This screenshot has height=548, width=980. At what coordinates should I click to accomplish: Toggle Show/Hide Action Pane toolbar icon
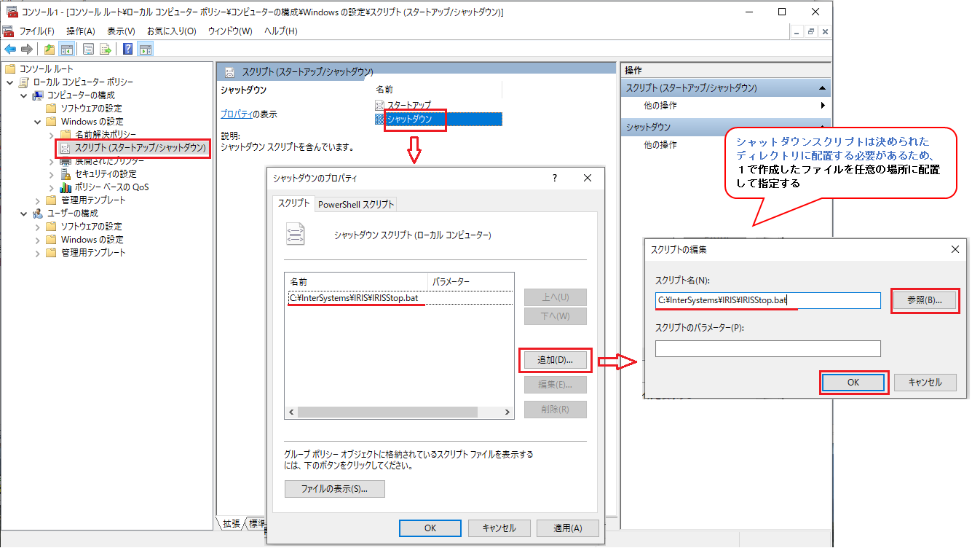[145, 50]
